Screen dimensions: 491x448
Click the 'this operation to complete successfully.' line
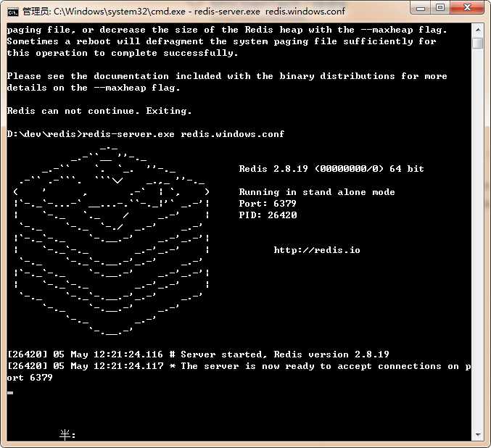[x=123, y=53]
